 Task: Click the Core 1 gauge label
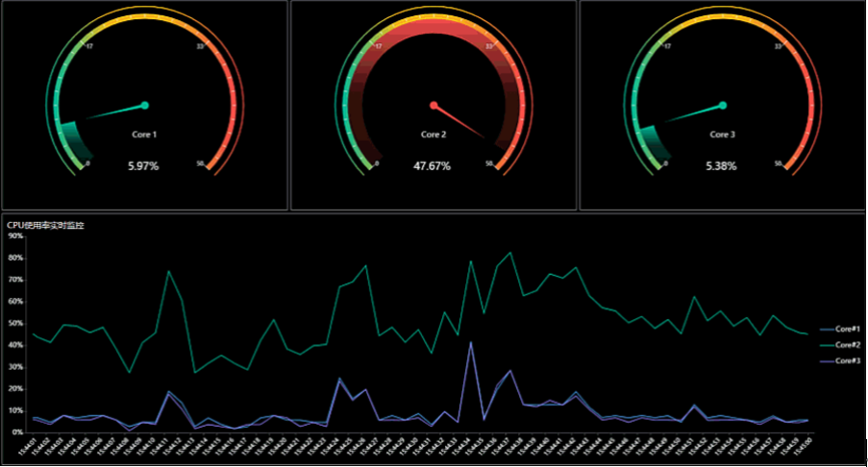(144, 135)
